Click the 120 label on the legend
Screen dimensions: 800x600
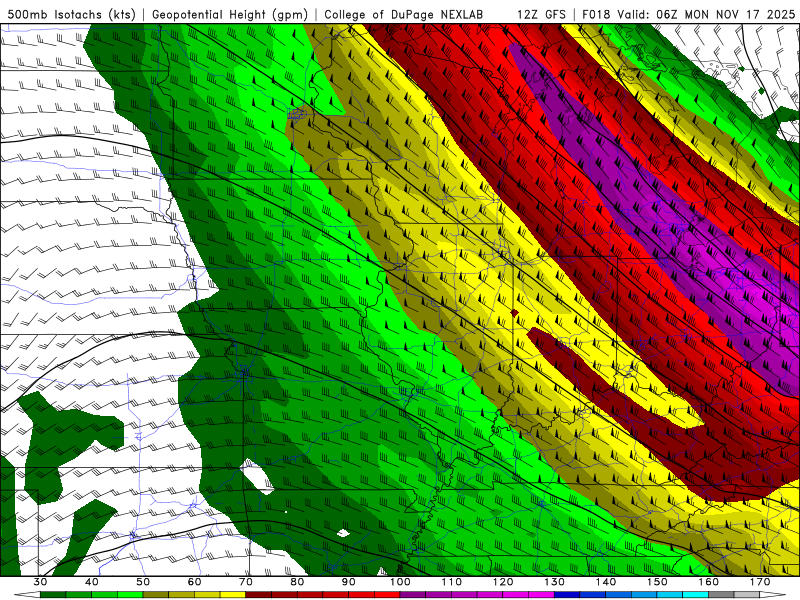click(503, 582)
